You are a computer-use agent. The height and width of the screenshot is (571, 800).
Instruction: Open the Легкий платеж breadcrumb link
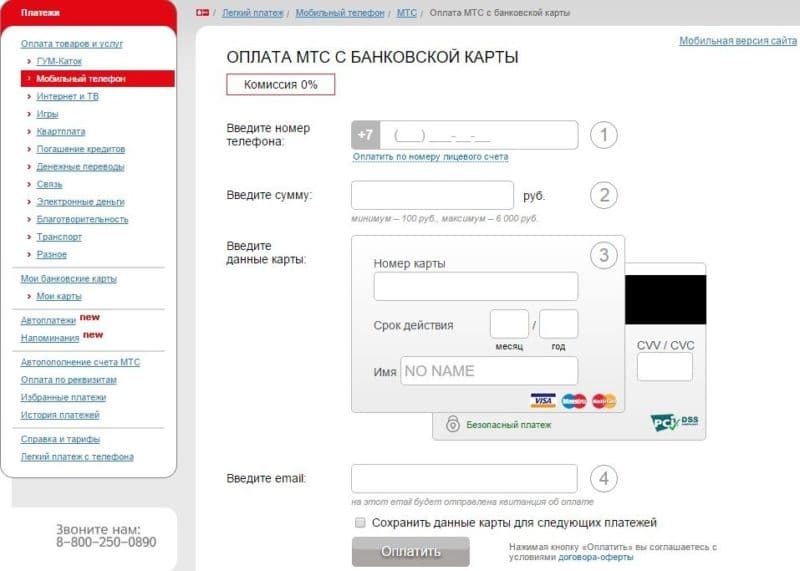(253, 13)
